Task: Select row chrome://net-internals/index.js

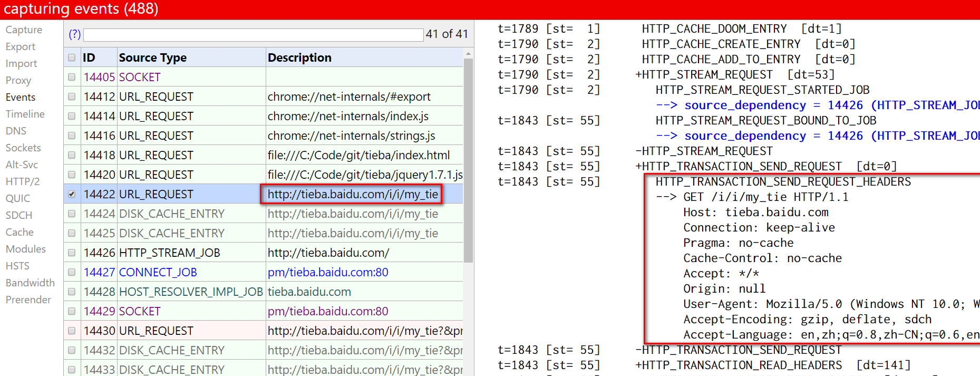Action: [x=264, y=116]
